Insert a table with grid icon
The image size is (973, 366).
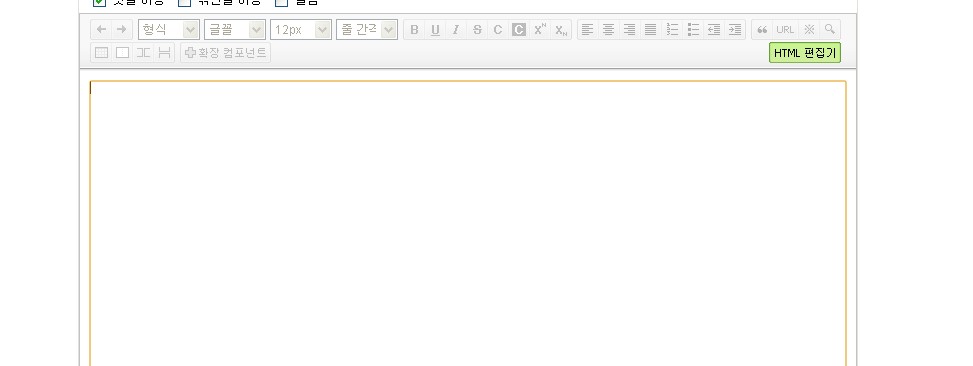pyautogui.click(x=101, y=53)
